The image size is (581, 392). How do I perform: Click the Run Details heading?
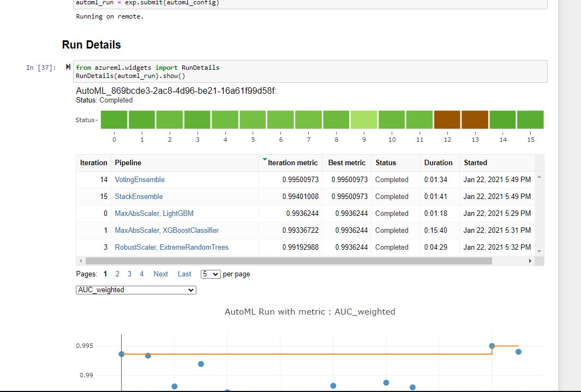[92, 45]
